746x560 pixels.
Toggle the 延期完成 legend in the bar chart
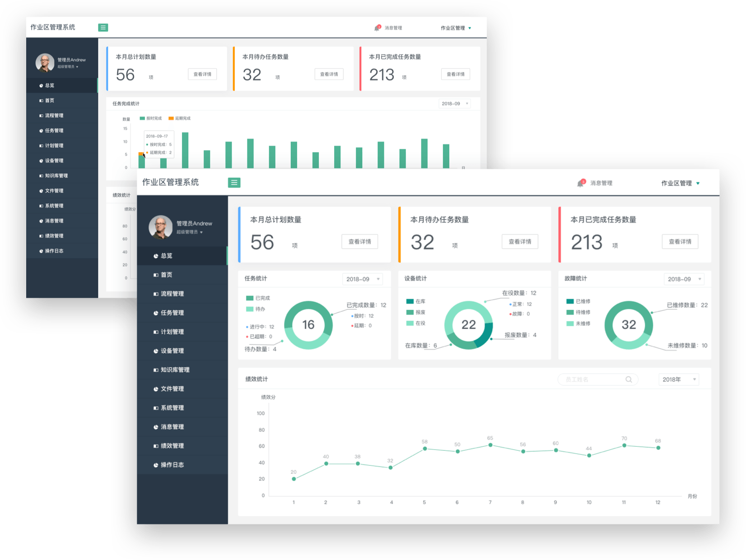click(x=179, y=118)
